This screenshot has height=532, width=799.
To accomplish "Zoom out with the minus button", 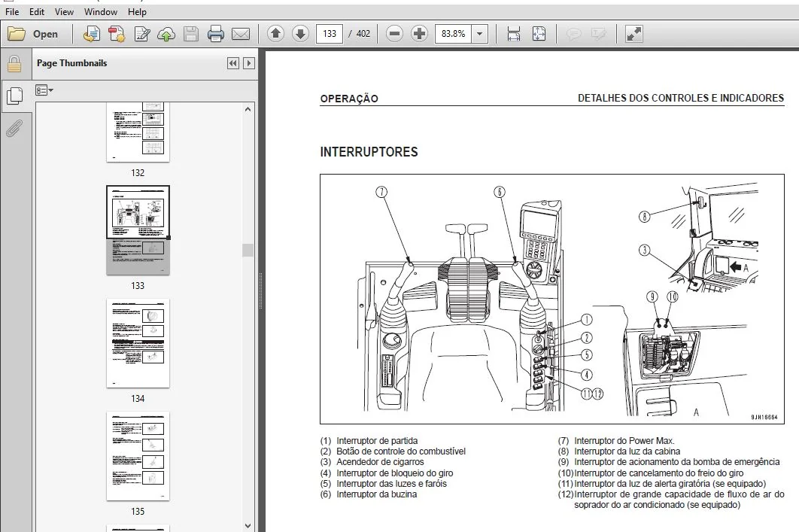I will point(394,34).
